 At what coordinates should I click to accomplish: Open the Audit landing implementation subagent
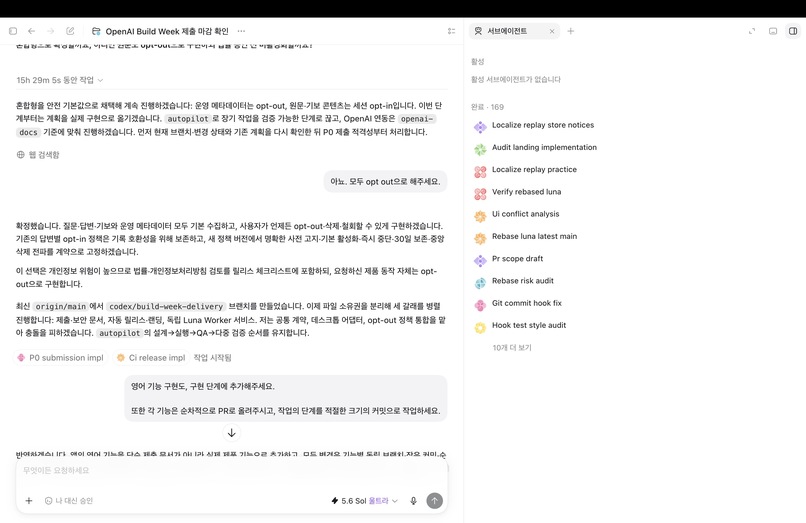544,148
